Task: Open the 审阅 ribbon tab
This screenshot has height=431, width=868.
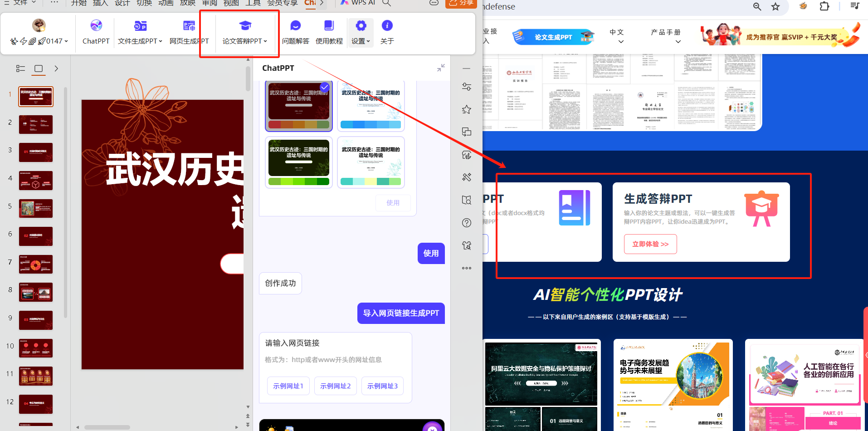Action: coord(210,3)
